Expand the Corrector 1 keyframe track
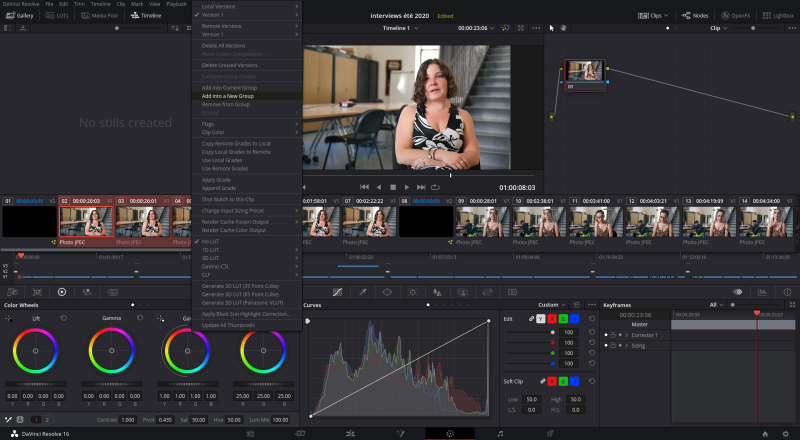800x440 pixels. pos(627,335)
